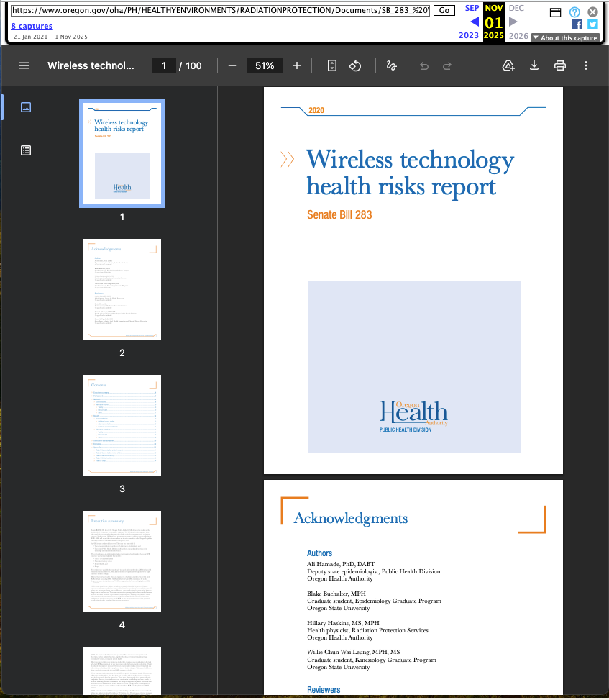
Task: Click 'Blake Buchalter, MPH' text
Action: 336,594
